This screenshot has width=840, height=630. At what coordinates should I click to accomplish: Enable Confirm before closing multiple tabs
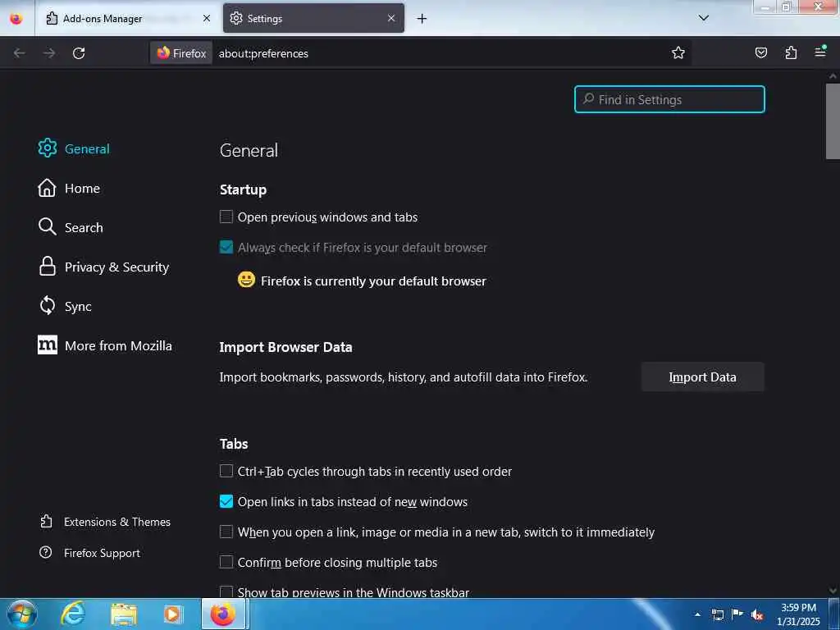[x=226, y=562]
